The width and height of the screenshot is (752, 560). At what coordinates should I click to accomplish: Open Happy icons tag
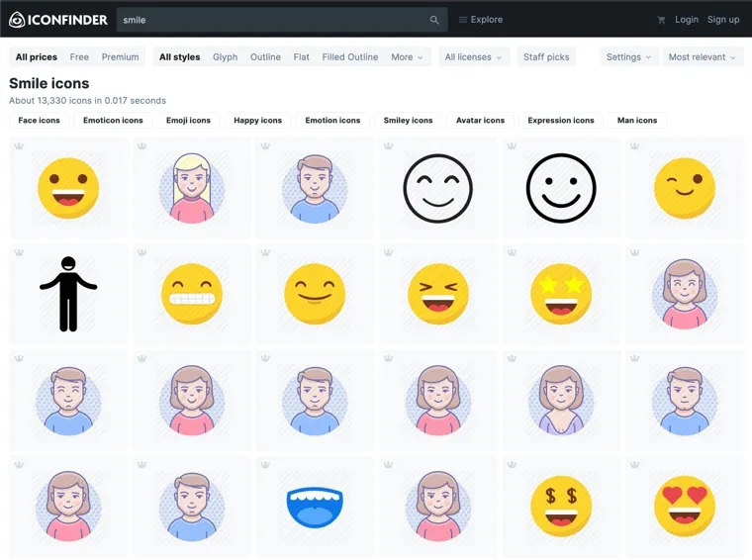pyautogui.click(x=258, y=121)
